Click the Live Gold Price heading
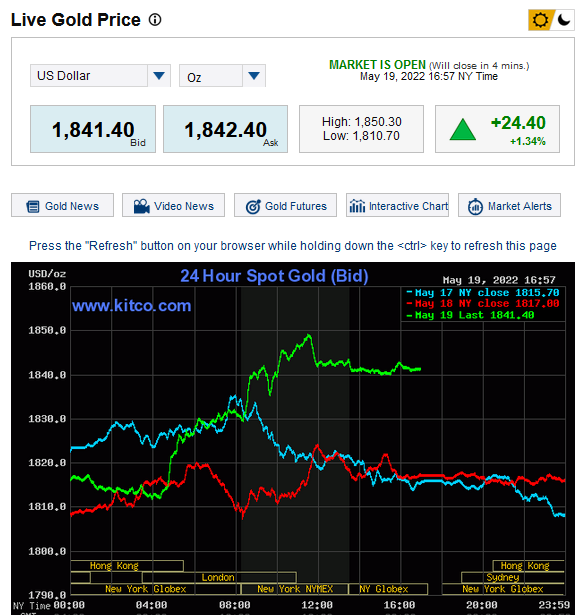 coord(76,20)
